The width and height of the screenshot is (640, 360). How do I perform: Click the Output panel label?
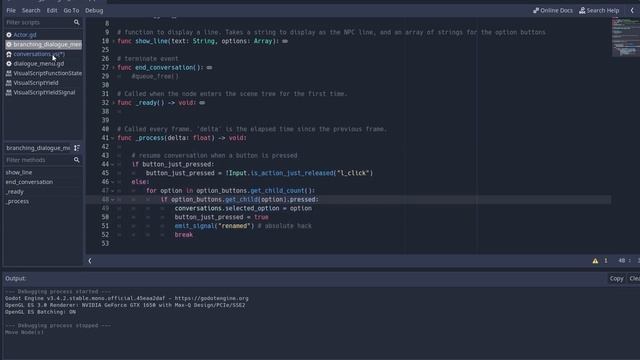pyautogui.click(x=16, y=278)
